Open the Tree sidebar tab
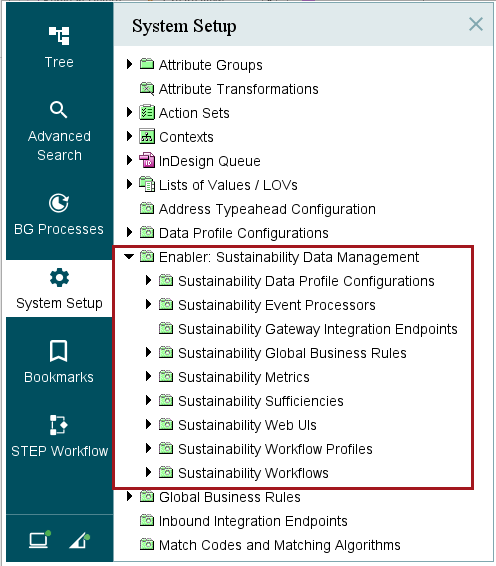Image resolution: width=496 pixels, height=566 pixels. pyautogui.click(x=59, y=47)
